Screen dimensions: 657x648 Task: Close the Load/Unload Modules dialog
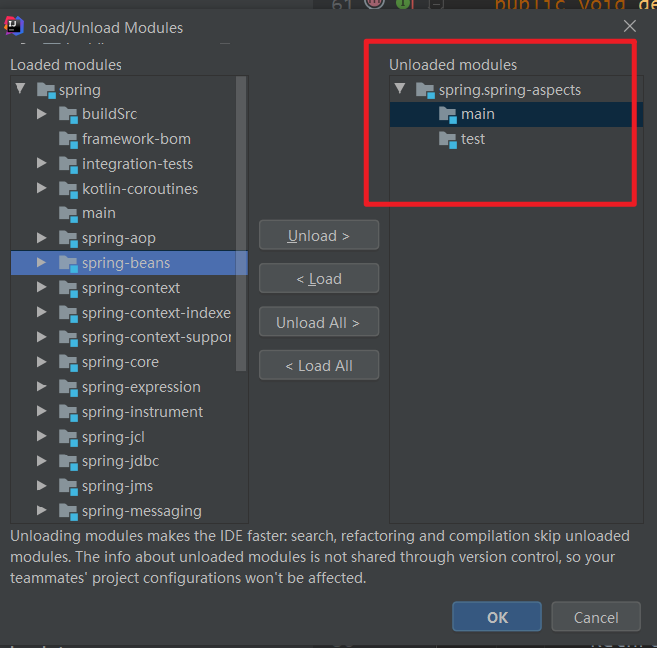click(630, 26)
